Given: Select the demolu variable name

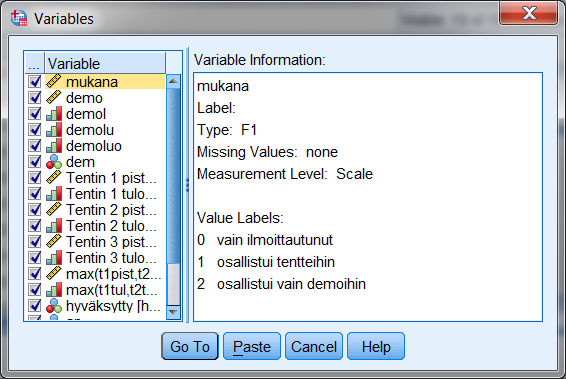Looking at the screenshot, I should point(90,130).
